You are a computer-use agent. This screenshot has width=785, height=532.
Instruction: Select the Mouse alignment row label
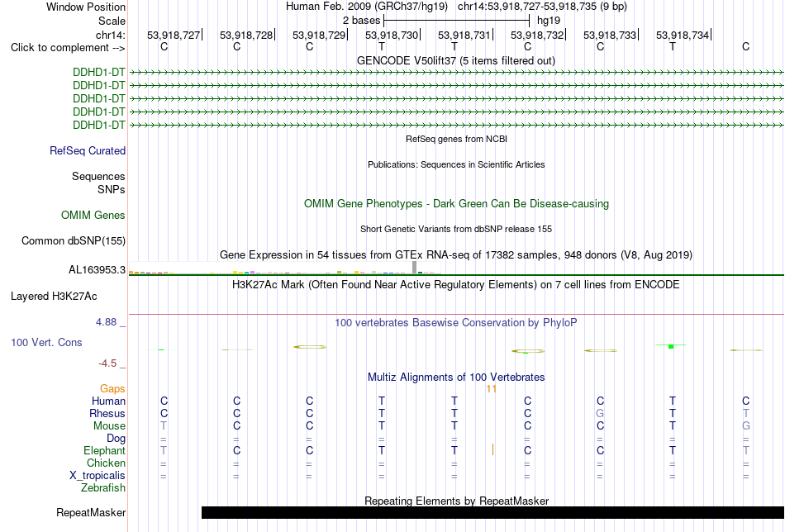(109, 426)
